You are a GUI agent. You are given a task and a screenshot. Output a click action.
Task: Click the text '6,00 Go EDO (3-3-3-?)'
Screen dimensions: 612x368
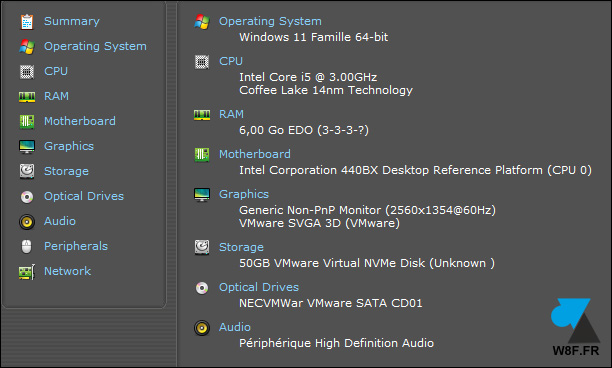coord(304,130)
